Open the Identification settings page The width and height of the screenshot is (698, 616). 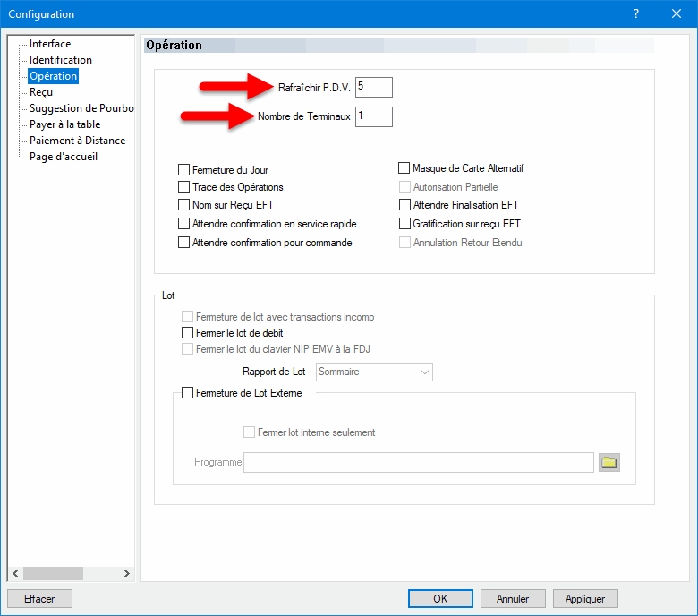pos(60,60)
